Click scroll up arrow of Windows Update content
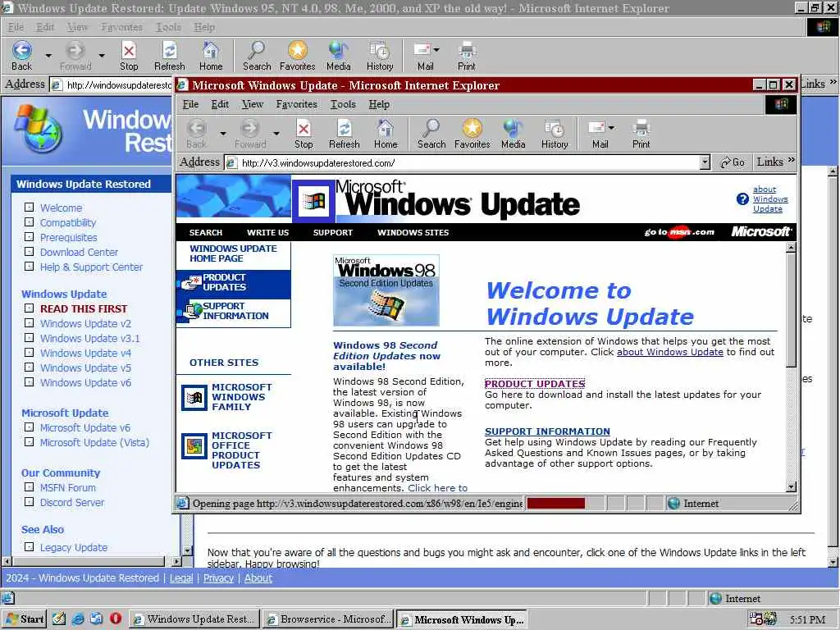 (792, 247)
